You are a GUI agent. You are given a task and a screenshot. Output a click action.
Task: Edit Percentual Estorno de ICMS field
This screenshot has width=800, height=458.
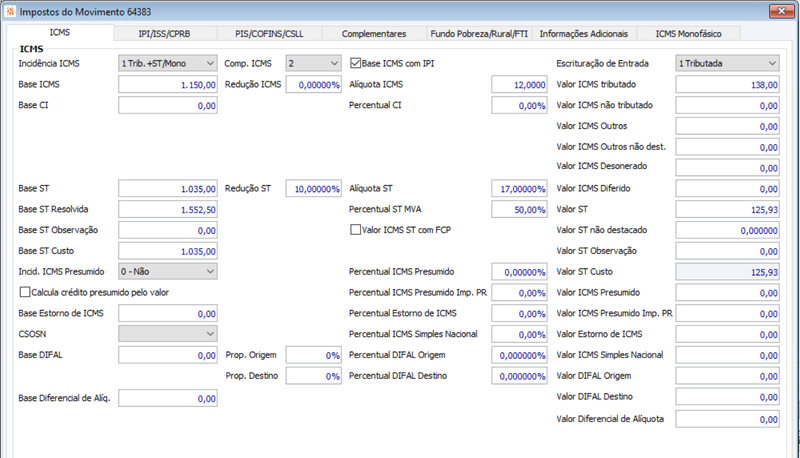tap(519, 313)
